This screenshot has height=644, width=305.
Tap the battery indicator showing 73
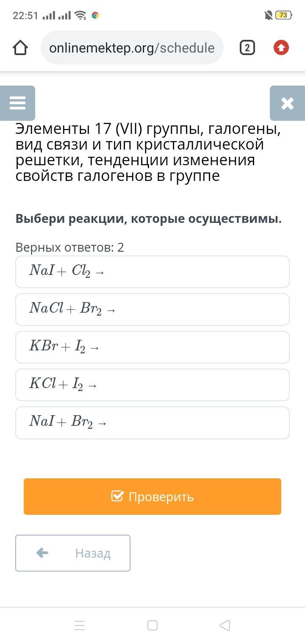pos(283,15)
